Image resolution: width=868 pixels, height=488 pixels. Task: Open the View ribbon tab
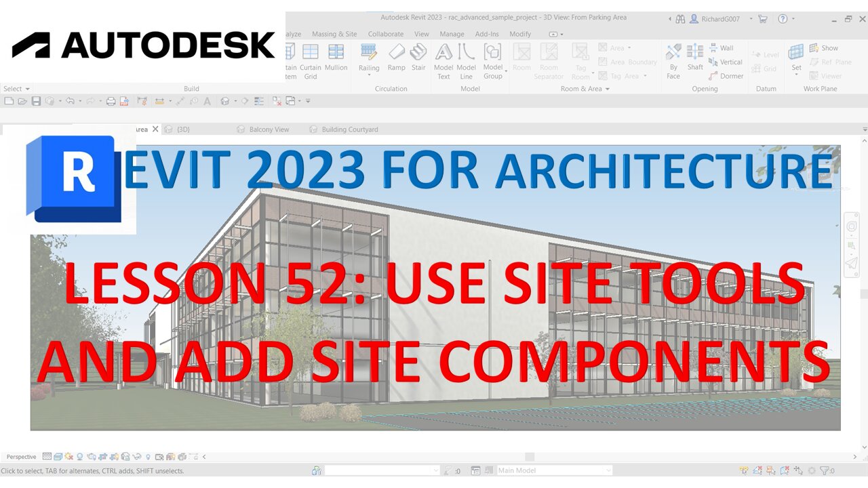click(x=422, y=34)
